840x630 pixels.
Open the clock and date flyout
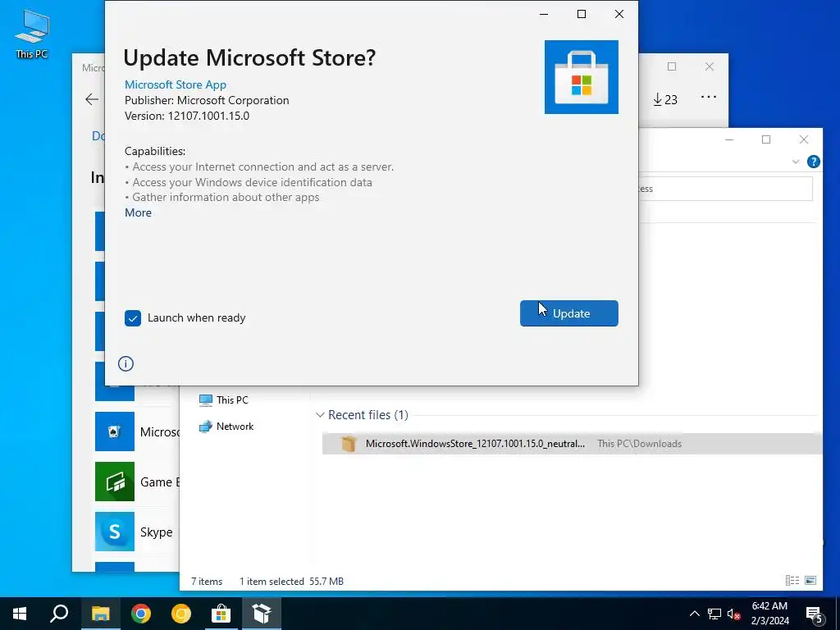(769, 614)
